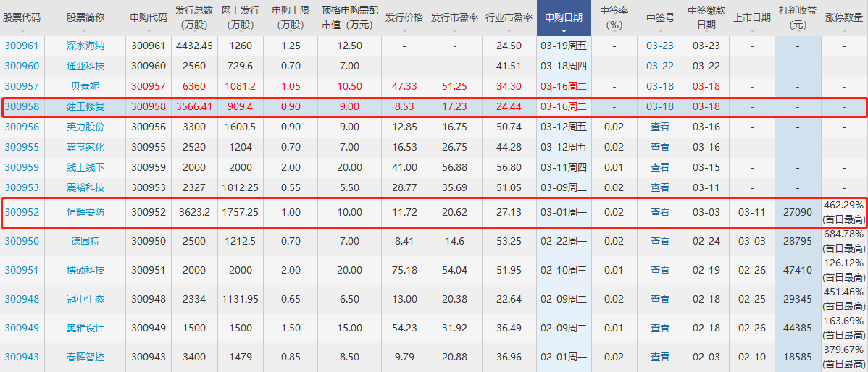
Task: Click the 顶格申购需配市值 column header
Action: pos(349,17)
